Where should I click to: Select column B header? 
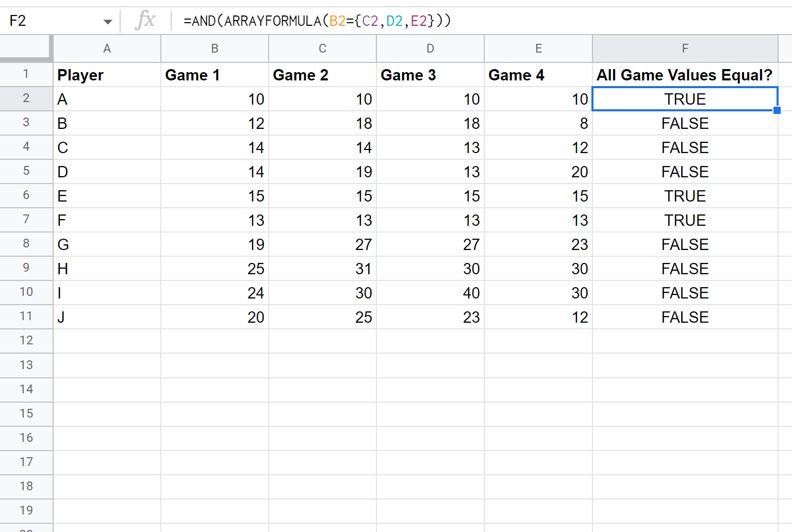coord(215,48)
